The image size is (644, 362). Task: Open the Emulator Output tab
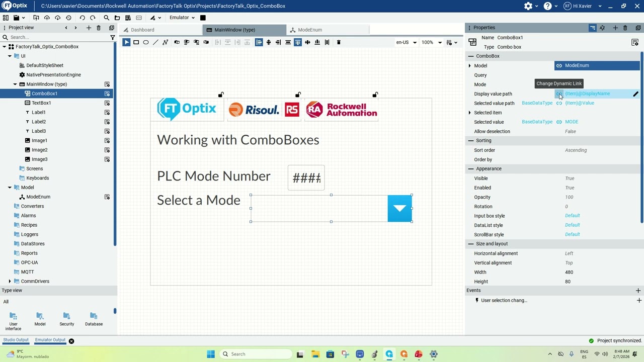[50, 340]
